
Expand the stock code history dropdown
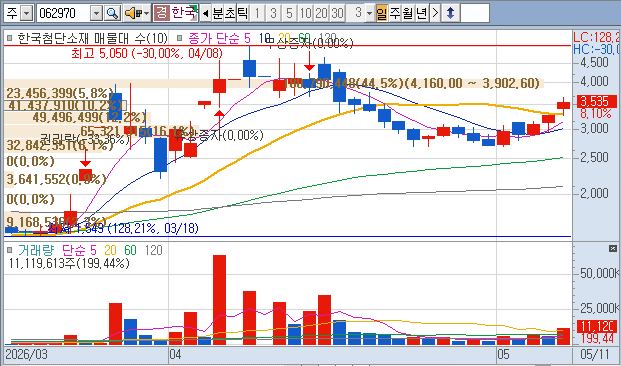[97, 13]
